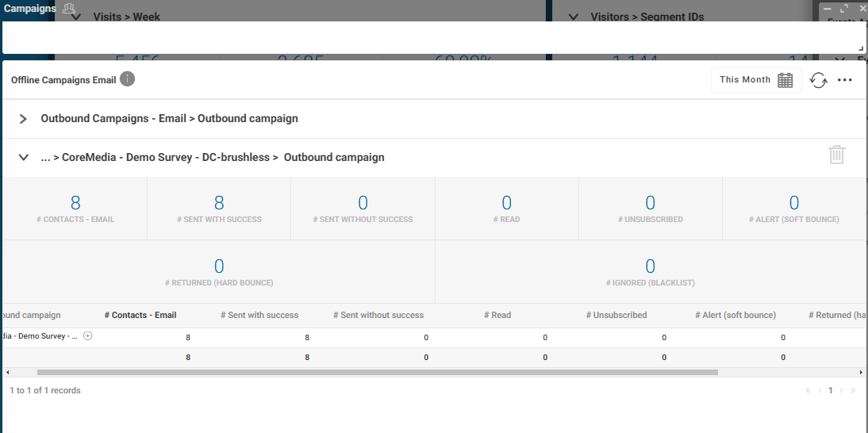This screenshot has height=433, width=868.
Task: Expand Outbound Campaigns - Email section
Action: click(x=23, y=119)
